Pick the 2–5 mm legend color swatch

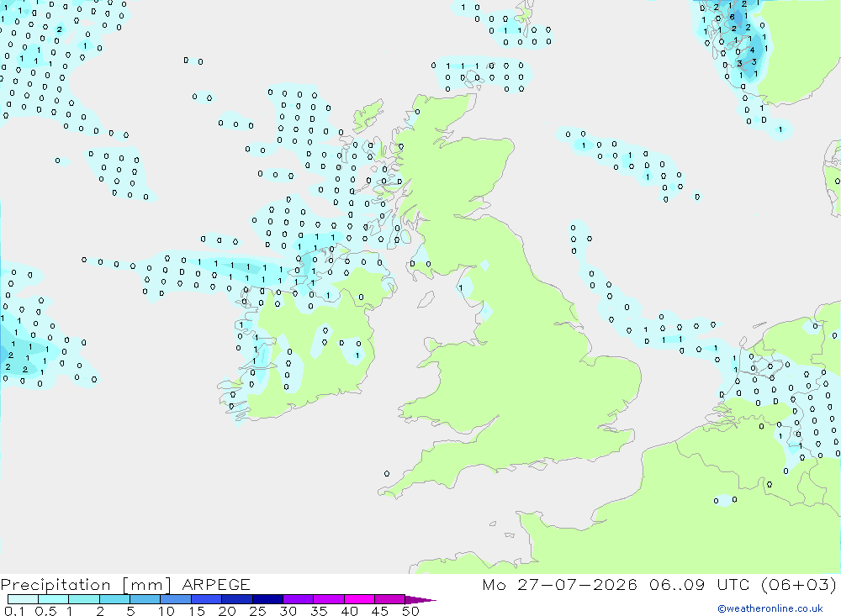(114, 599)
